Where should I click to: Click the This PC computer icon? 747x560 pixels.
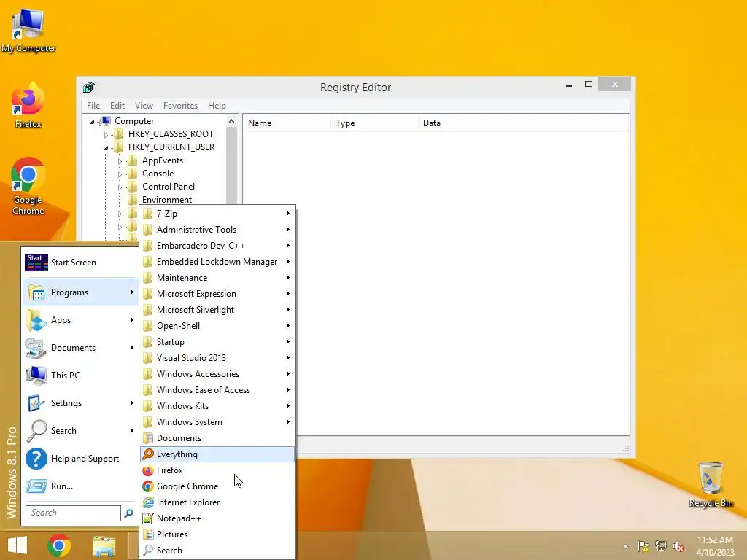[36, 376]
